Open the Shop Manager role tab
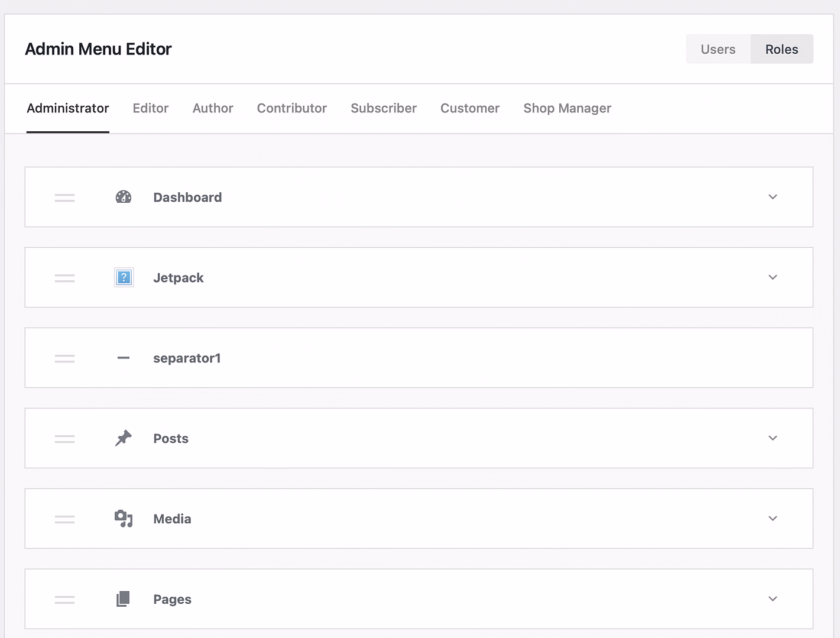This screenshot has height=638, width=840. pos(567,108)
